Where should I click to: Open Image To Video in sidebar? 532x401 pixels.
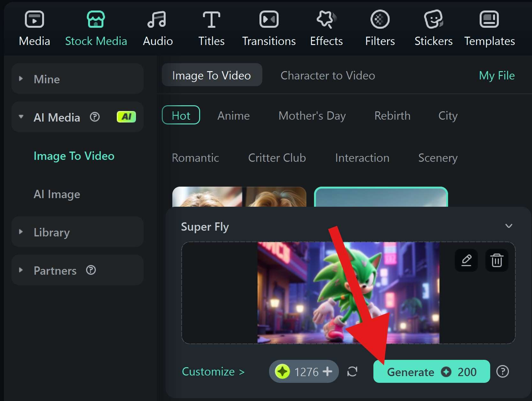74,156
